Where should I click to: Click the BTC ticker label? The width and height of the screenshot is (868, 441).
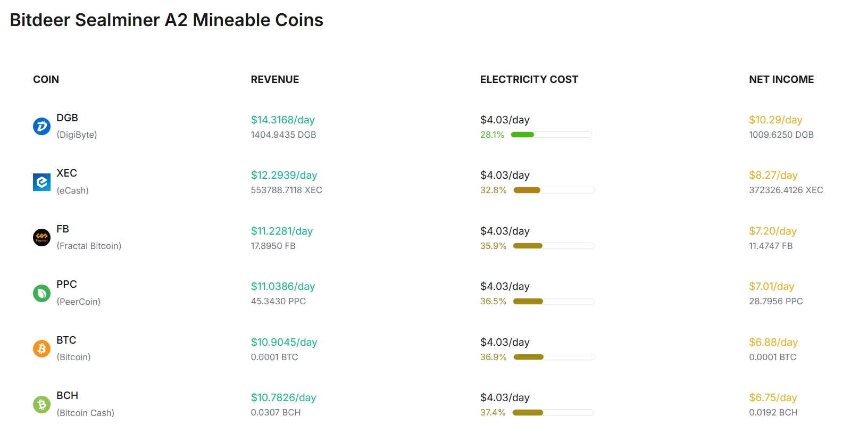click(66, 340)
